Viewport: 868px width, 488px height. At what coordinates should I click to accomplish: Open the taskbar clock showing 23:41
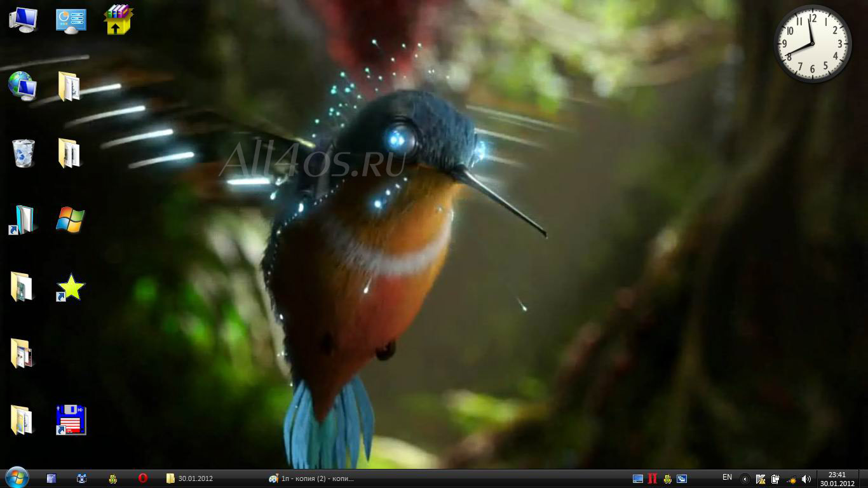coord(837,478)
